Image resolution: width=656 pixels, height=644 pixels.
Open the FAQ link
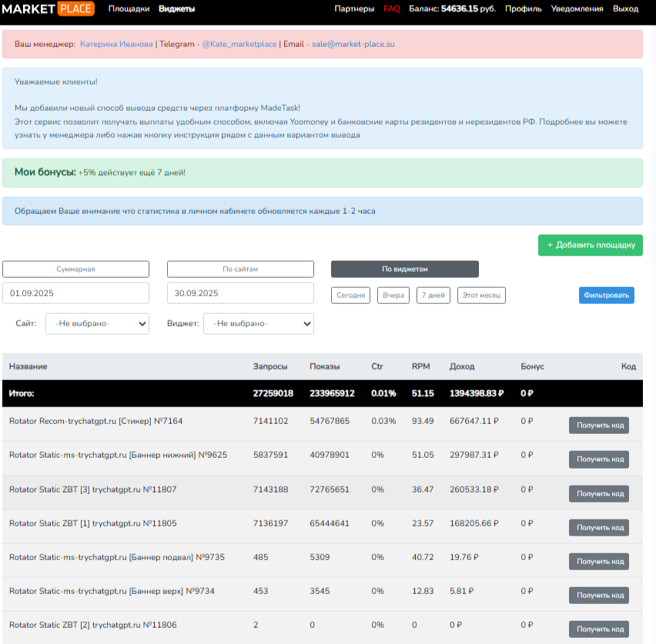pyautogui.click(x=391, y=9)
